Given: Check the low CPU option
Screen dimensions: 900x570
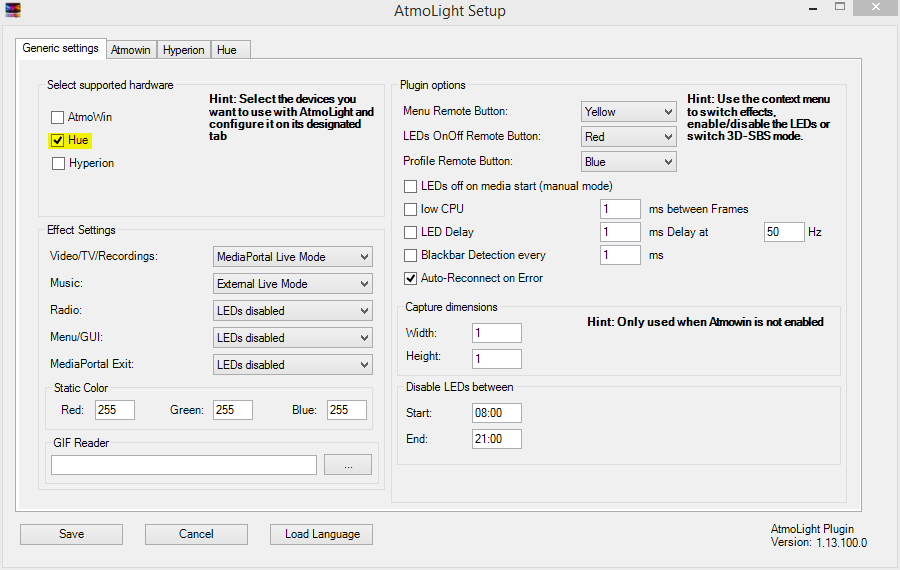Looking at the screenshot, I should pos(410,210).
